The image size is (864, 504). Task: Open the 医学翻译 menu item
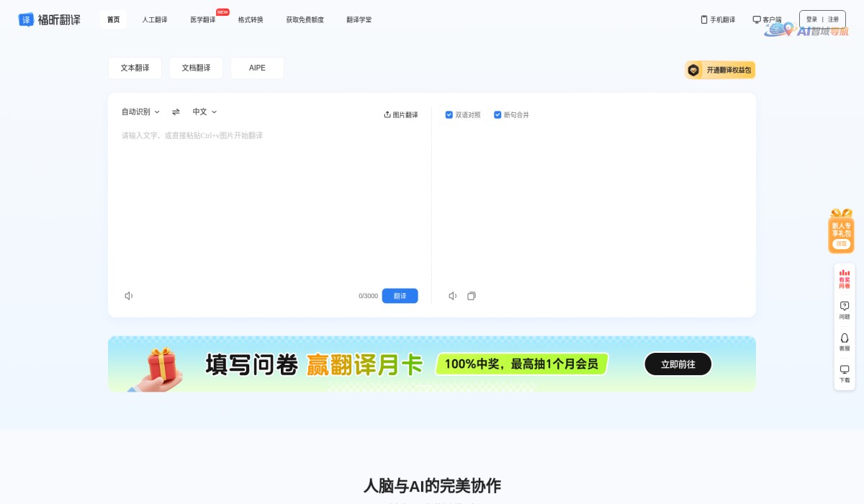tap(204, 19)
